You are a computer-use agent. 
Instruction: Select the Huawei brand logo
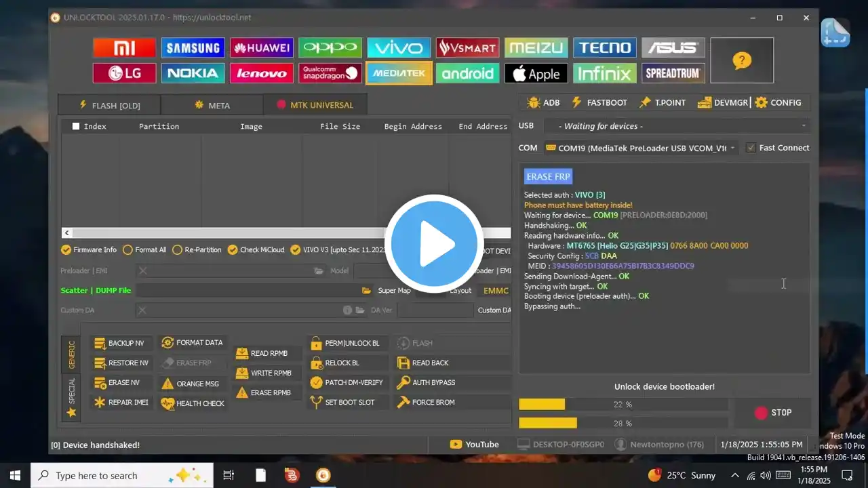(262, 47)
